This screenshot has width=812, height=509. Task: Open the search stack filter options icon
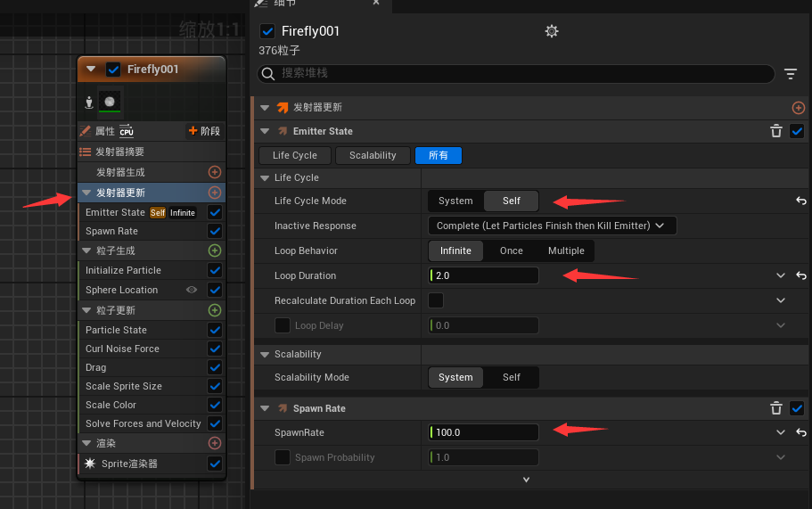click(791, 74)
